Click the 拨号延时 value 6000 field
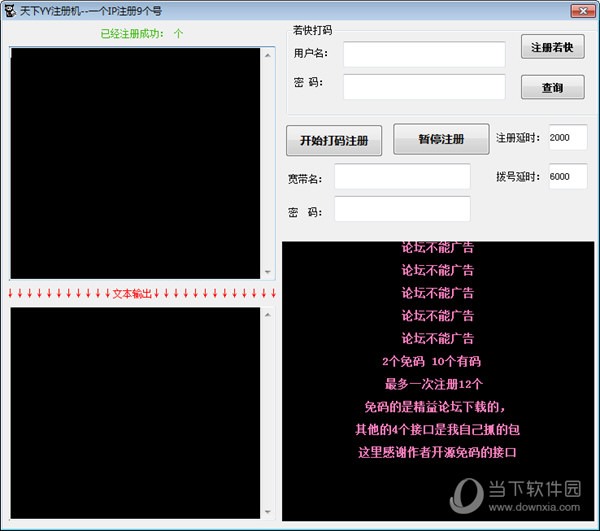 pos(568,176)
